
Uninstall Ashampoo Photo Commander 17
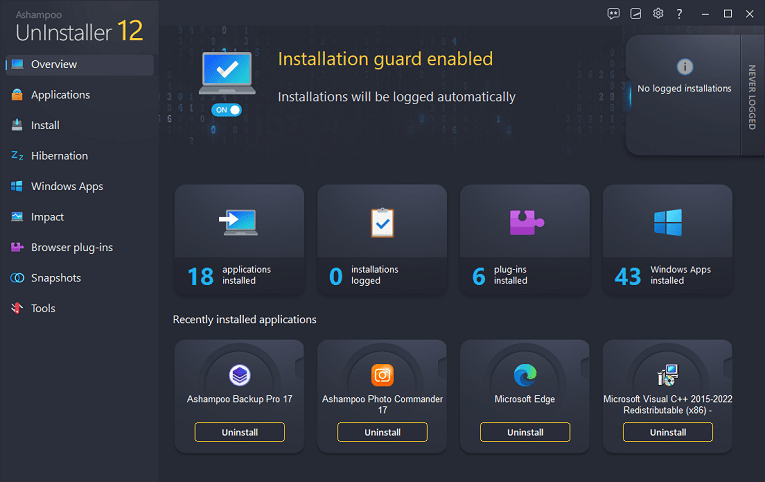click(382, 432)
